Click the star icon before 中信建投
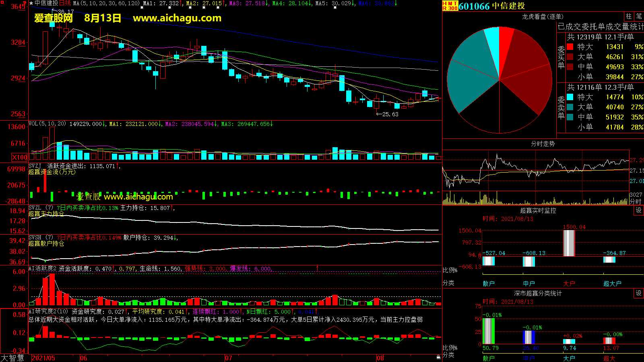 tap(31, 3)
